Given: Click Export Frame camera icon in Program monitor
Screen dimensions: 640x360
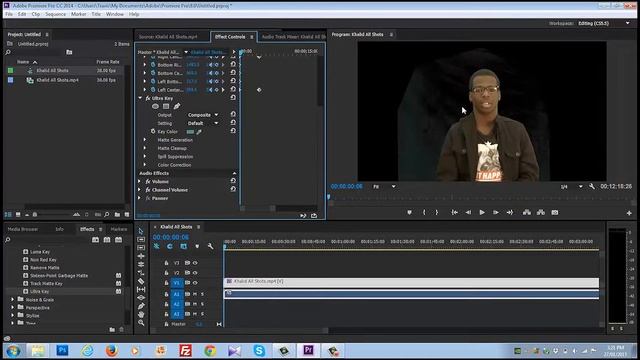Looking at the screenshot, I should [555, 213].
